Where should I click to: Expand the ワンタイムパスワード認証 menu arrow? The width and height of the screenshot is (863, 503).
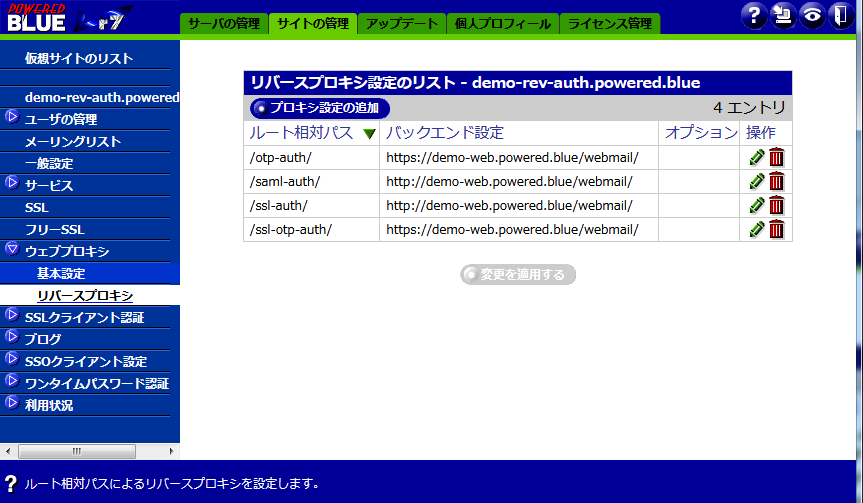(x=12, y=381)
